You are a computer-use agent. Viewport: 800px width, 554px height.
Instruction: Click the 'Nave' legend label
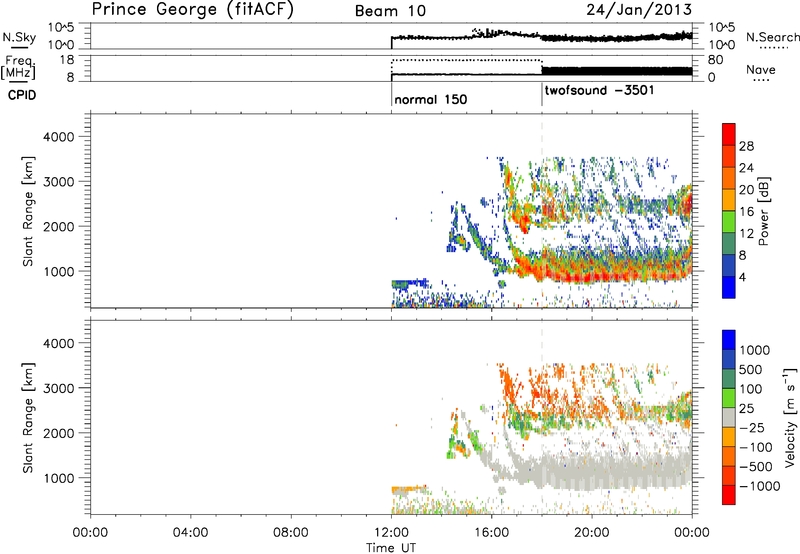click(x=761, y=69)
